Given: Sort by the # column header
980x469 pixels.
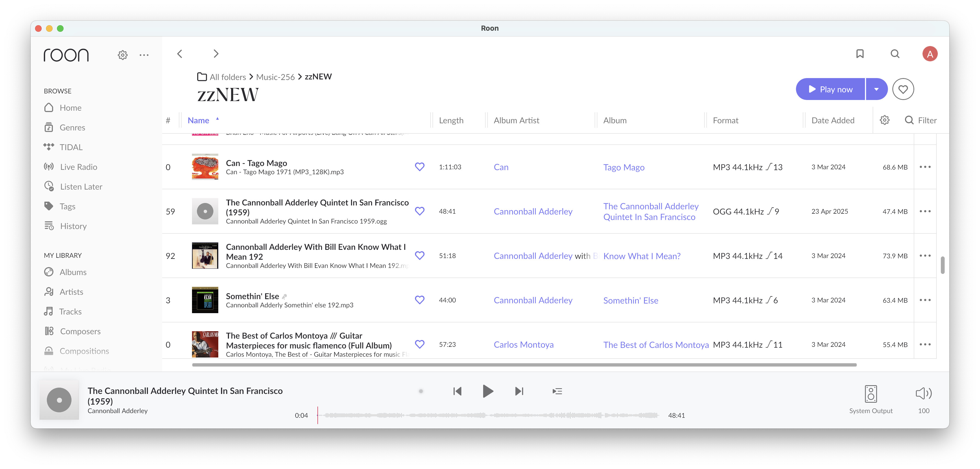Looking at the screenshot, I should coord(168,120).
